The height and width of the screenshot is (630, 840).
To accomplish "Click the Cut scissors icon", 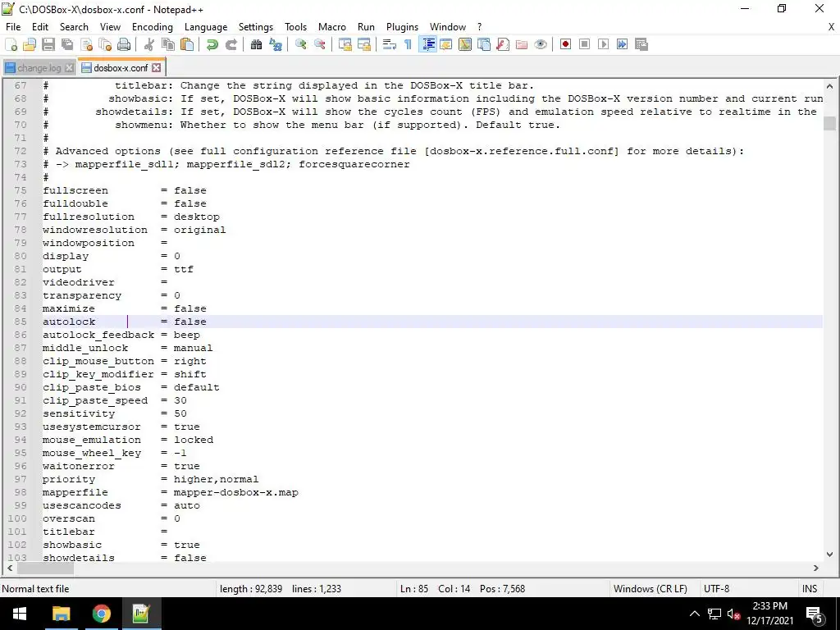I will pos(149,44).
